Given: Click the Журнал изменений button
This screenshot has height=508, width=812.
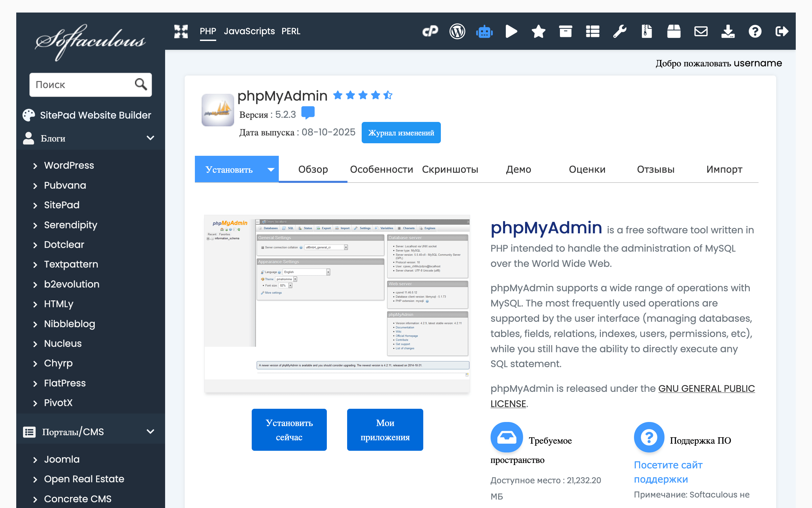Looking at the screenshot, I should click(401, 133).
